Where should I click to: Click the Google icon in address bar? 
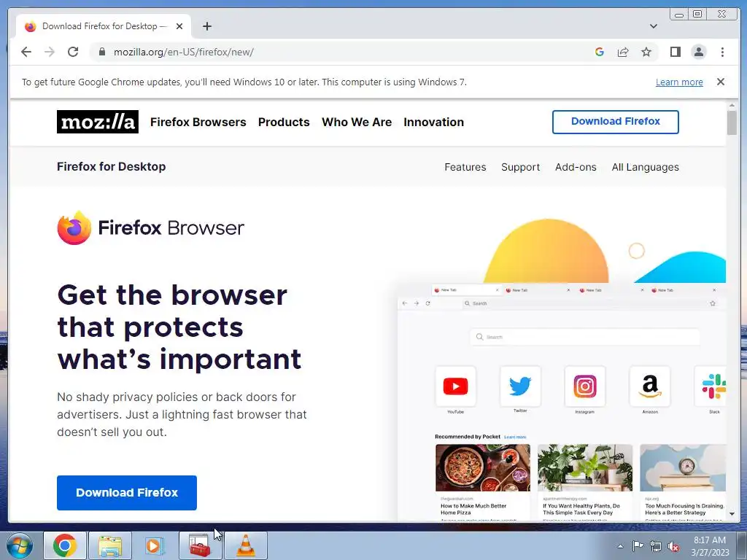600,52
